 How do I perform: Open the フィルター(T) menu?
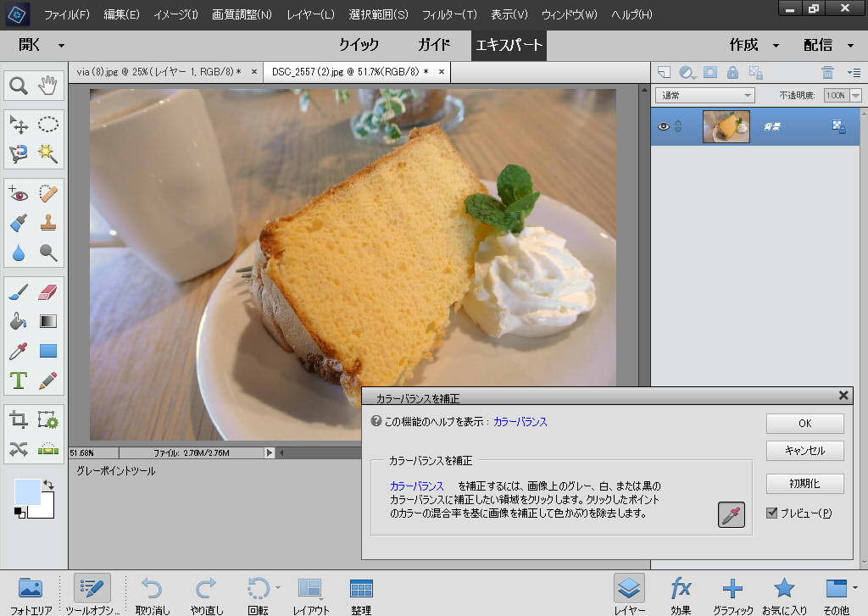(x=449, y=15)
